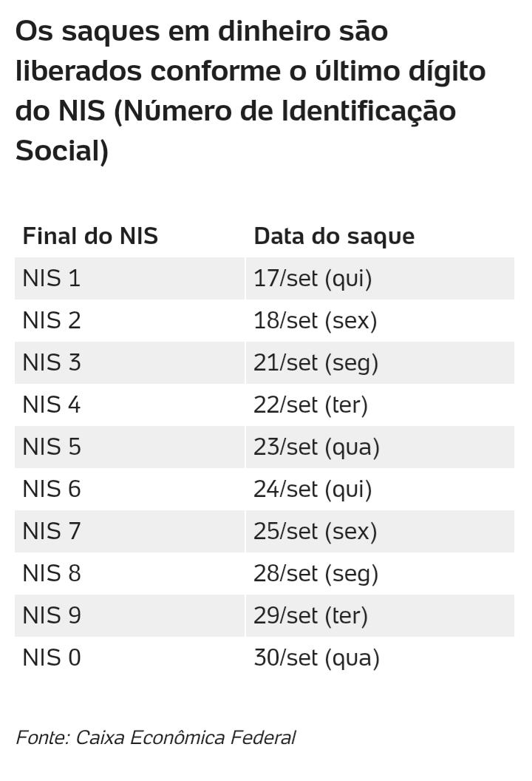Click the 'Fonte: Caixa Econômica Federal' caption
This screenshot has width=532, height=781.
[156, 737]
